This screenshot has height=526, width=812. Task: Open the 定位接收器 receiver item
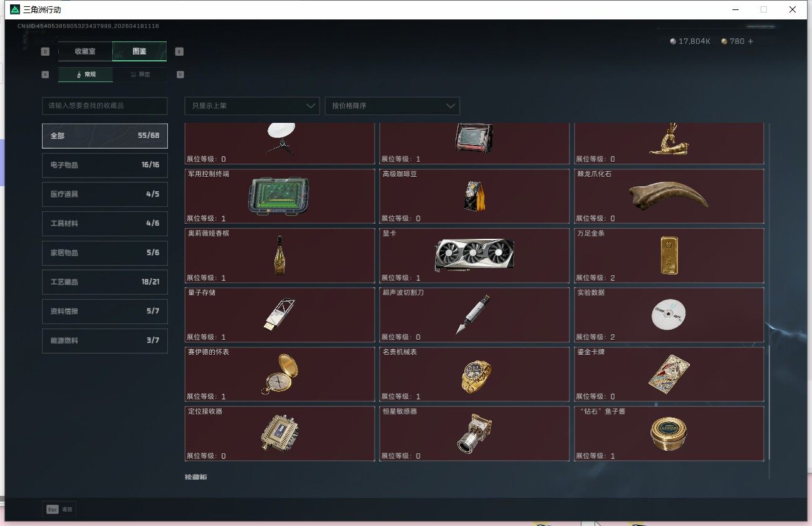279,434
